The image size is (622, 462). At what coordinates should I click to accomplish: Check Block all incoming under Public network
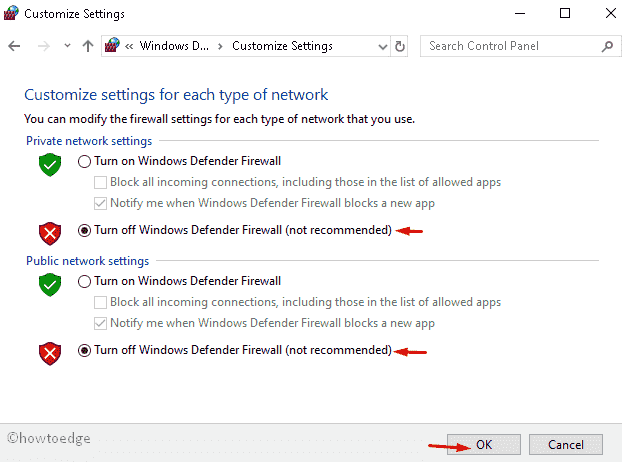[100, 303]
